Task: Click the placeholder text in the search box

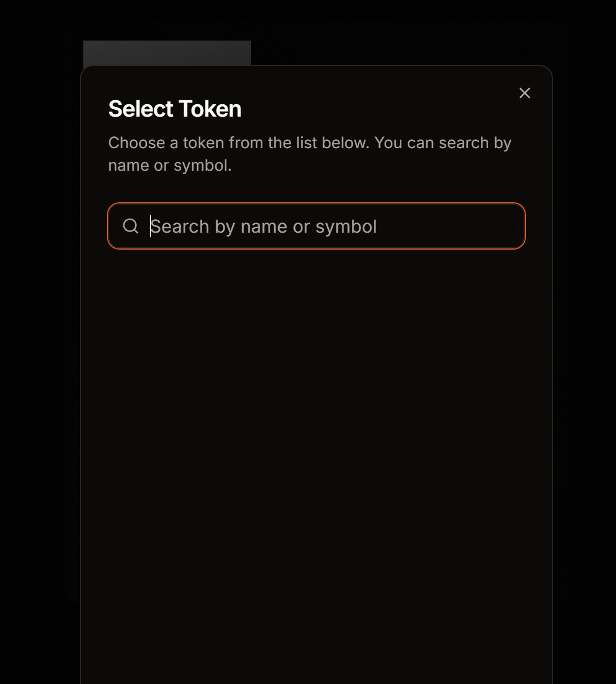Action: point(264,226)
